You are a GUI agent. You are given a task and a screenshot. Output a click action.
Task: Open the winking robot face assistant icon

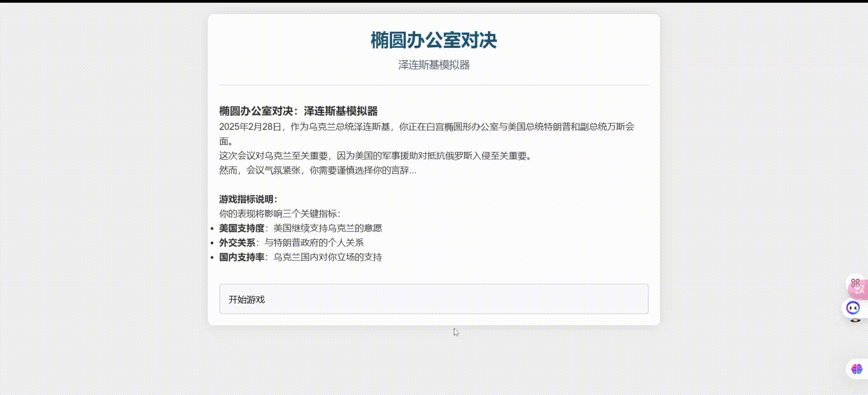tap(853, 308)
